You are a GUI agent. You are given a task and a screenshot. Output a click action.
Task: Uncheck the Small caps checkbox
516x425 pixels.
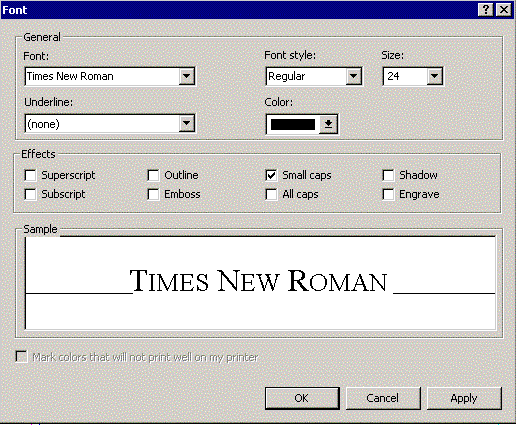coord(271,175)
